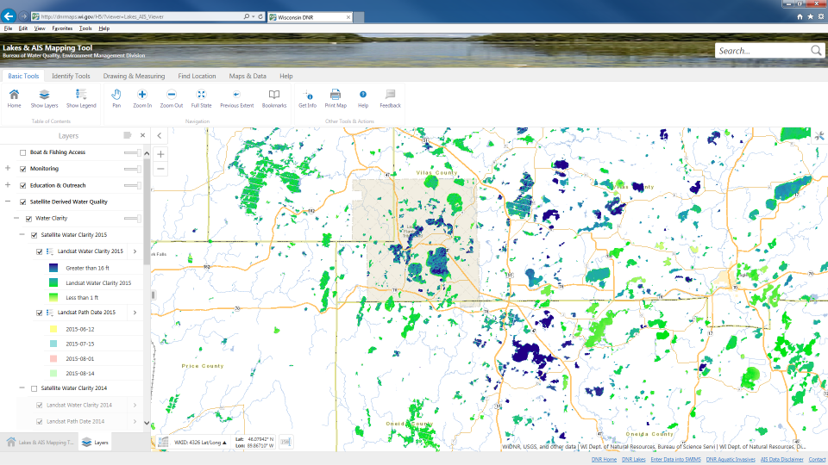Open the Show Layers tool
This screenshot has height=465, width=828.
[44, 98]
